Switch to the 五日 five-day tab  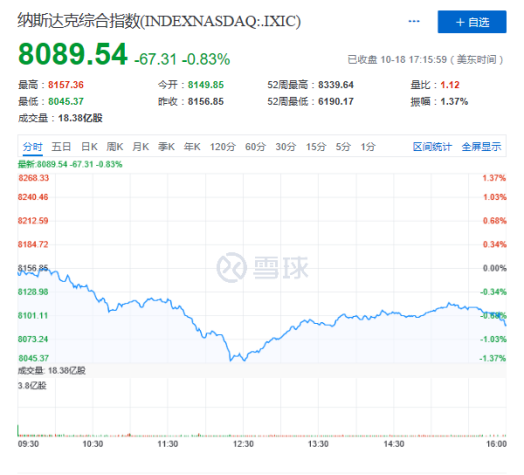[61, 147]
